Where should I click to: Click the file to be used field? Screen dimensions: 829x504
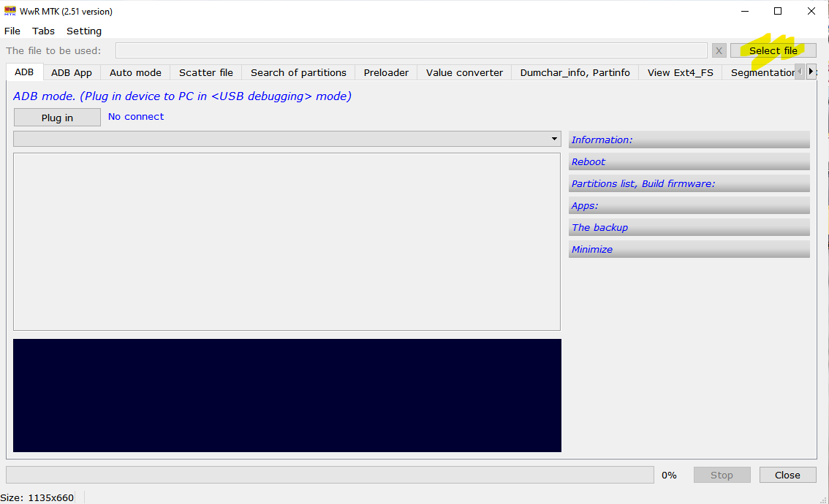(x=411, y=50)
